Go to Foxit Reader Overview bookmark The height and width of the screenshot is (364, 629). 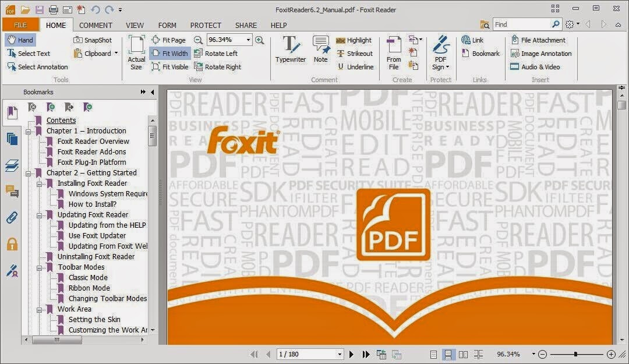click(x=93, y=142)
